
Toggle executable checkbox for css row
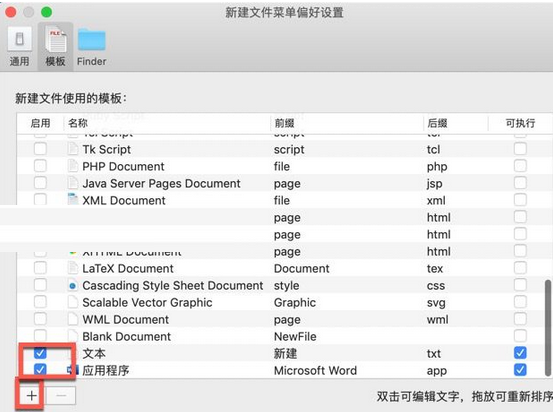tap(520, 285)
